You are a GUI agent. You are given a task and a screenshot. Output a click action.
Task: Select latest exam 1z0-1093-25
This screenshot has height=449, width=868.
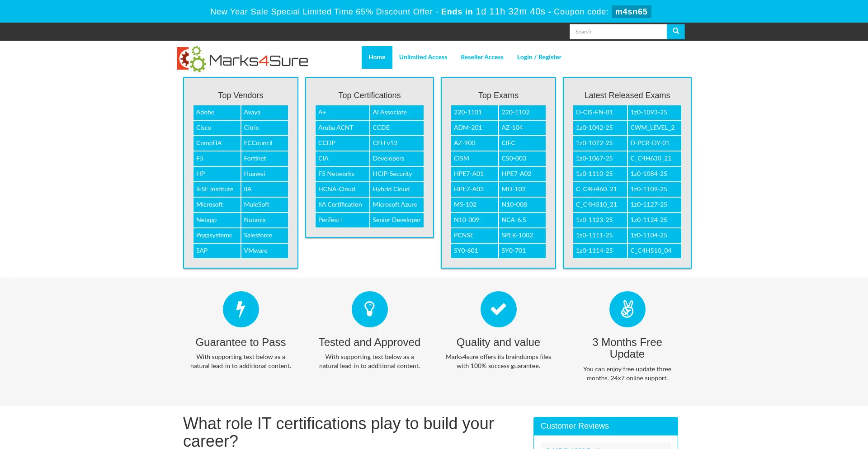[x=654, y=112]
